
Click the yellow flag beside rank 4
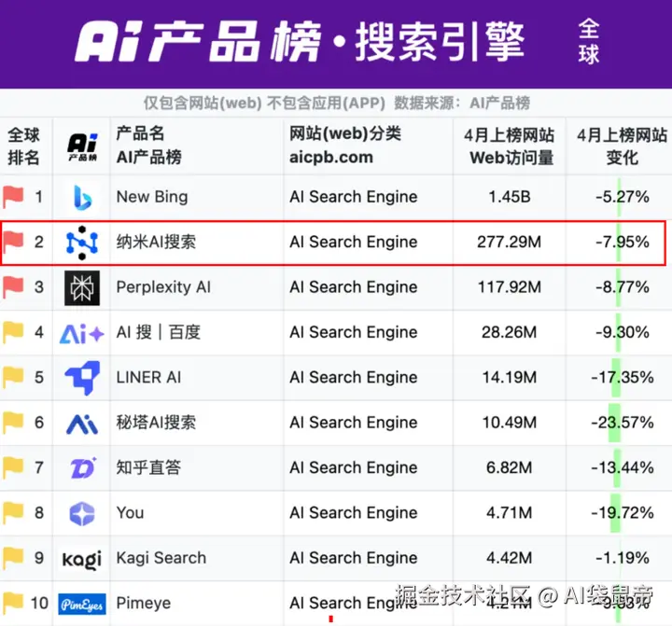13,332
